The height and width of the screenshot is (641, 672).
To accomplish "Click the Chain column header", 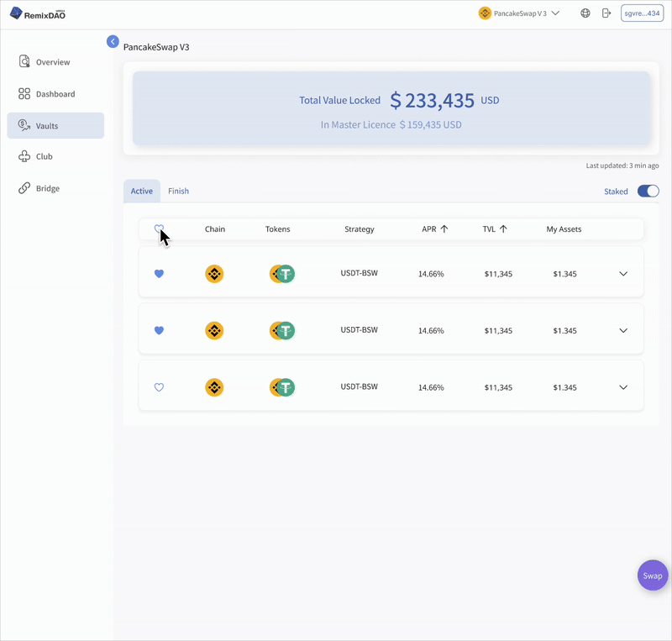I will pyautogui.click(x=215, y=229).
